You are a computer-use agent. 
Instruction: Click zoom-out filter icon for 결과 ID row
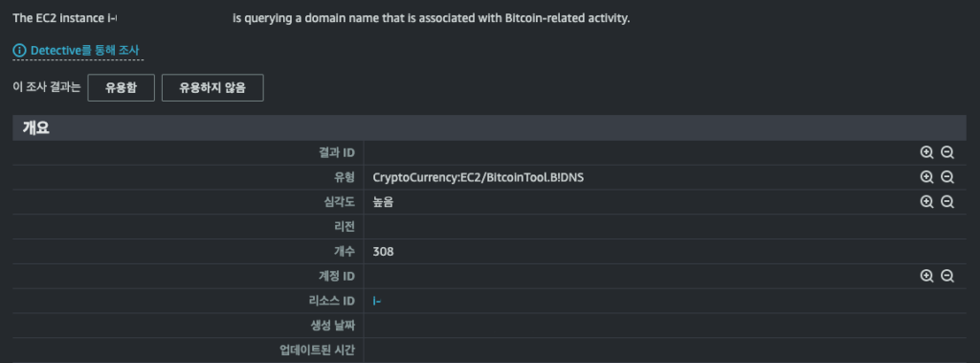(x=947, y=152)
